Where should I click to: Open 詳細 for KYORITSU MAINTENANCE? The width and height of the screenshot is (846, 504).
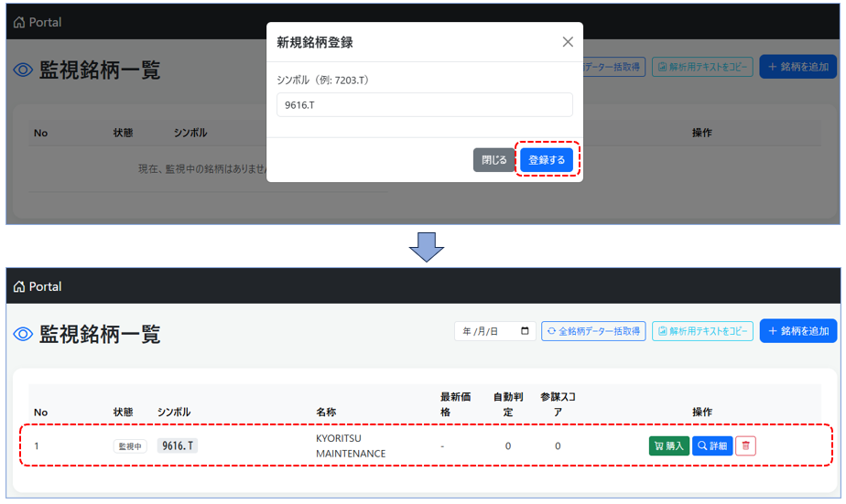(712, 446)
